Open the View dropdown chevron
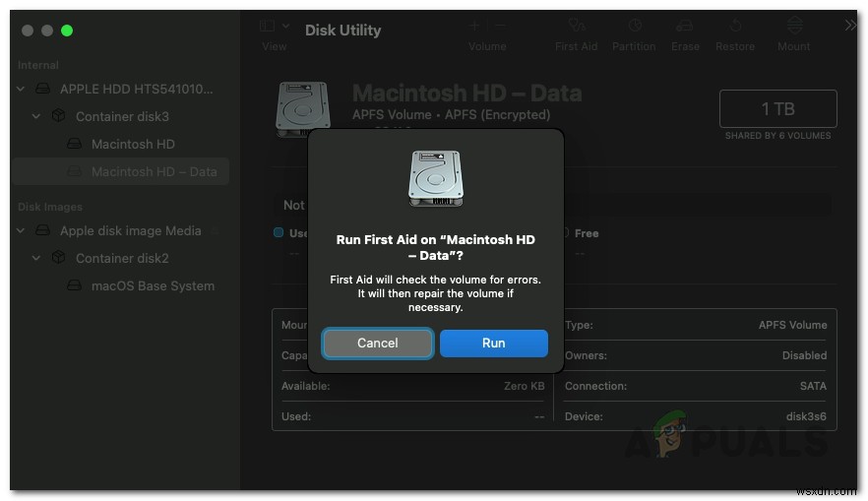 click(285, 26)
